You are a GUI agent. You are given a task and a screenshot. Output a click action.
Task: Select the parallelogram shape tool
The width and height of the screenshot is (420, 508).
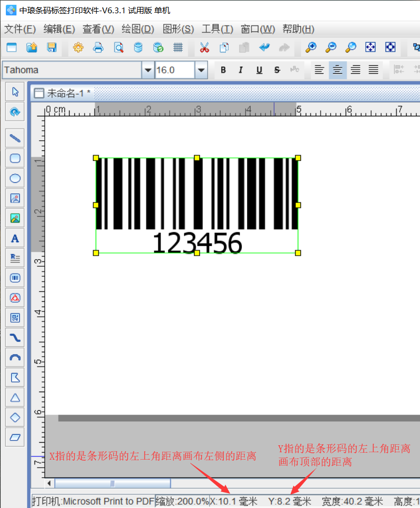(15, 437)
